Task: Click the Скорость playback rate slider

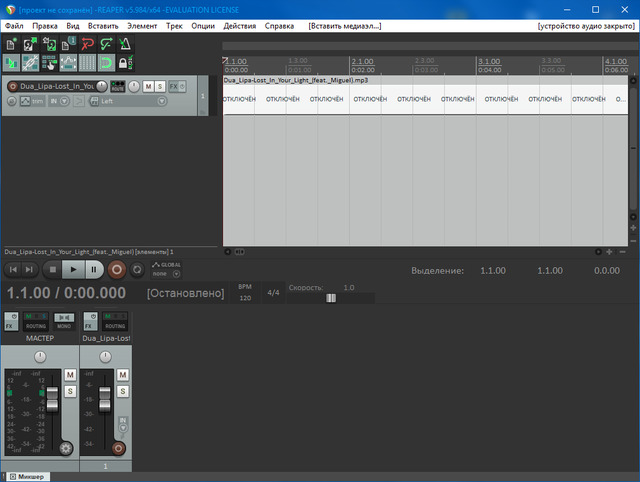Action: click(x=330, y=298)
